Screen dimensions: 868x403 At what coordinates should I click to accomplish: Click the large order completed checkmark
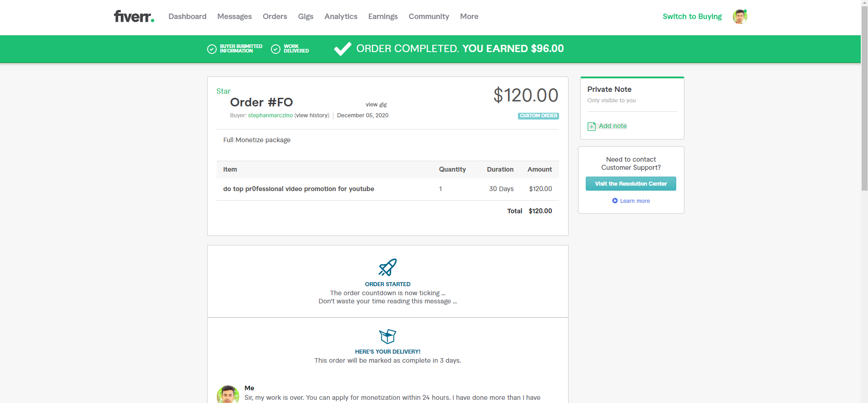click(x=342, y=48)
